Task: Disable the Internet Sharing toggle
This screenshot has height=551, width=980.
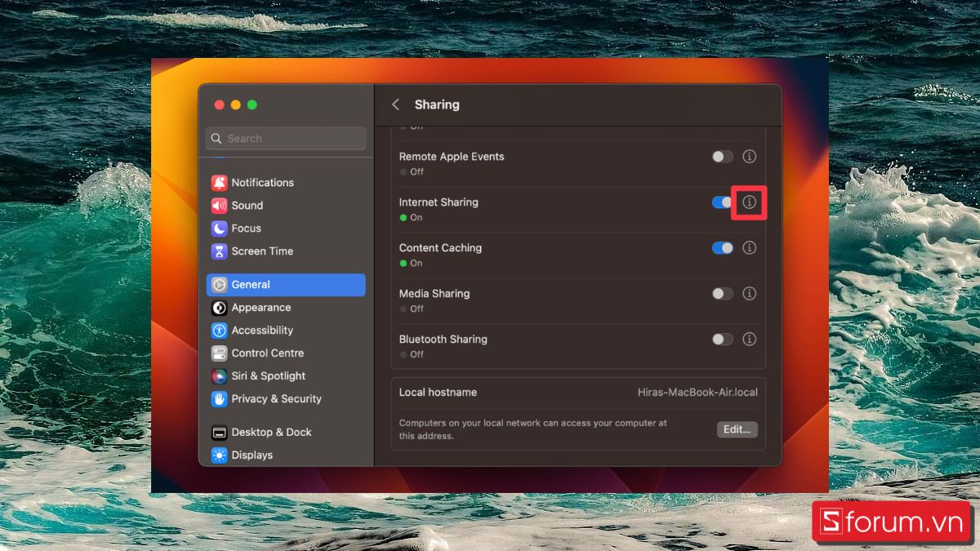Action: pos(722,202)
